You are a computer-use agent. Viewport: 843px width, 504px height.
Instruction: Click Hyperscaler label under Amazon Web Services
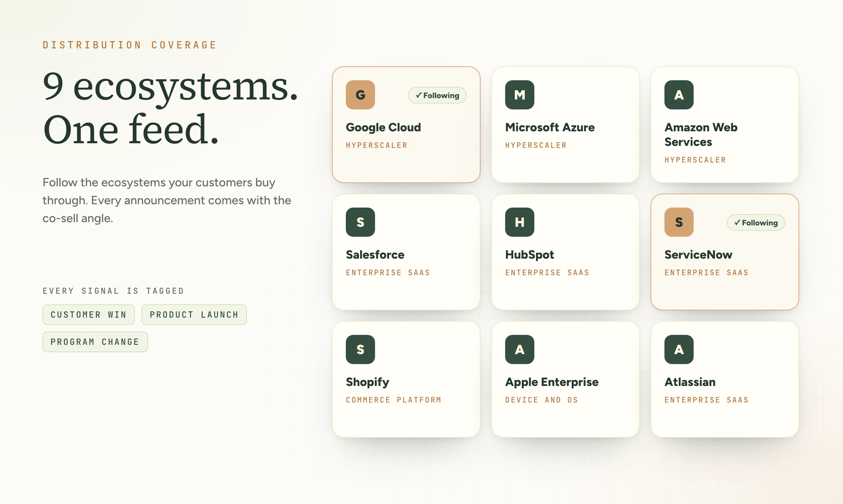[x=695, y=160]
